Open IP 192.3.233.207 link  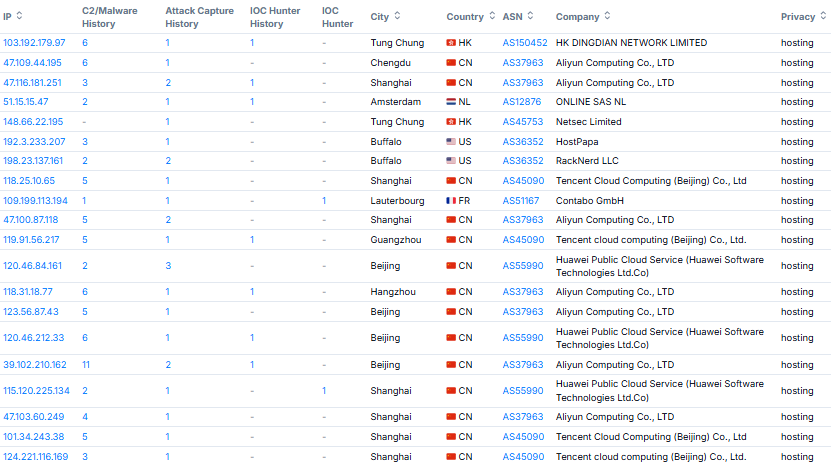point(34,142)
